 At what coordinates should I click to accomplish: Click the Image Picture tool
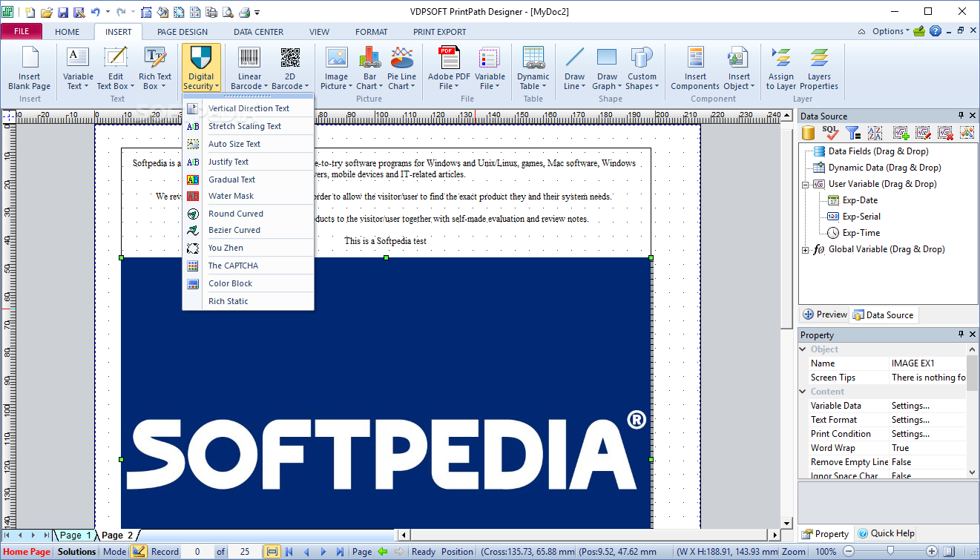point(336,68)
